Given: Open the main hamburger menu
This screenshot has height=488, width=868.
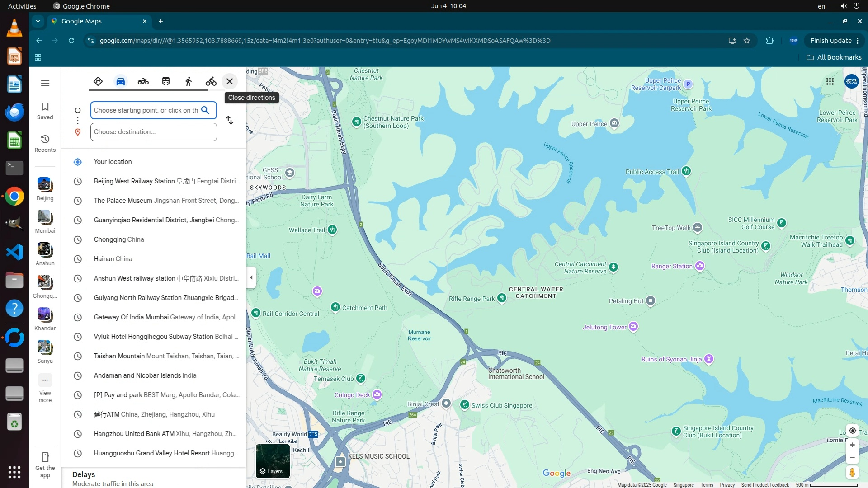Looking at the screenshot, I should click(45, 83).
